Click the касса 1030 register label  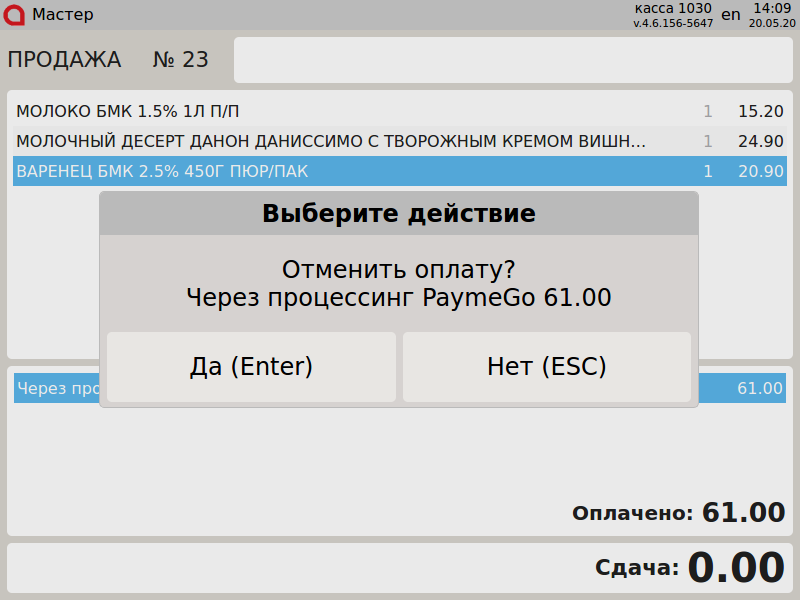click(x=673, y=8)
